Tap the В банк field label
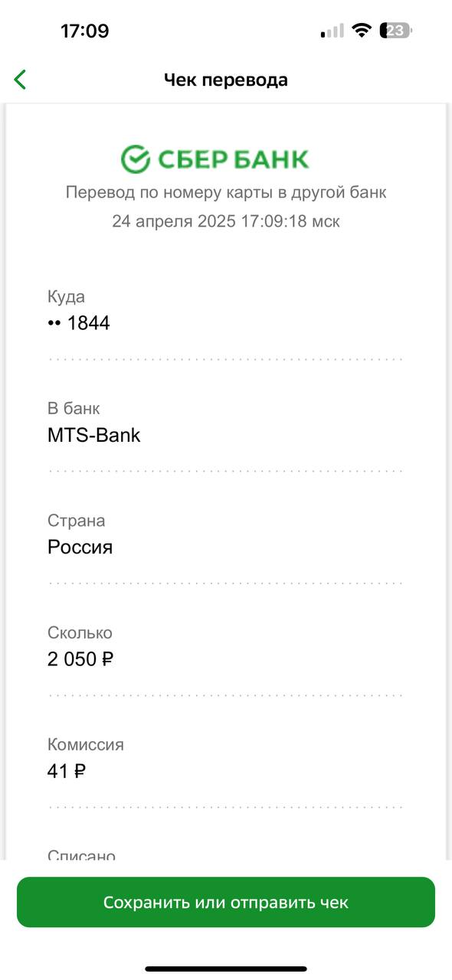 pos(74,409)
